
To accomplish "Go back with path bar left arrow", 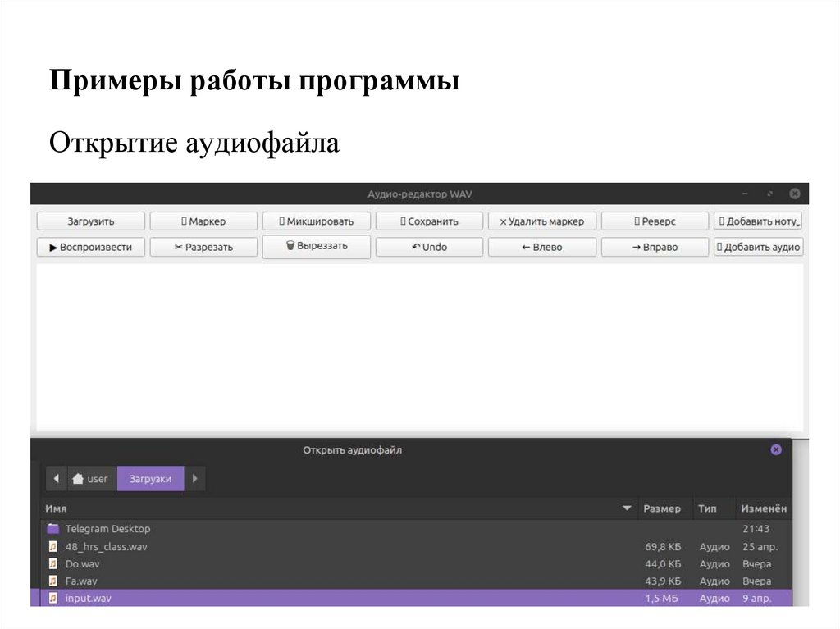I will click(x=57, y=478).
